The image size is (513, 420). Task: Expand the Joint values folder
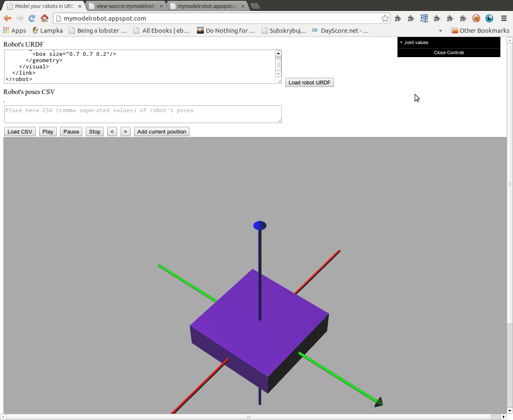pyautogui.click(x=416, y=42)
